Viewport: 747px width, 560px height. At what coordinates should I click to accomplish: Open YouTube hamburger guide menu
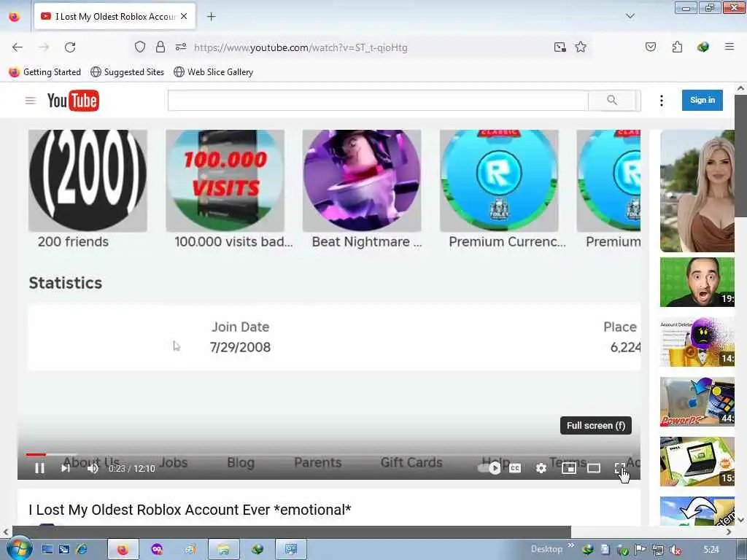pyautogui.click(x=31, y=101)
